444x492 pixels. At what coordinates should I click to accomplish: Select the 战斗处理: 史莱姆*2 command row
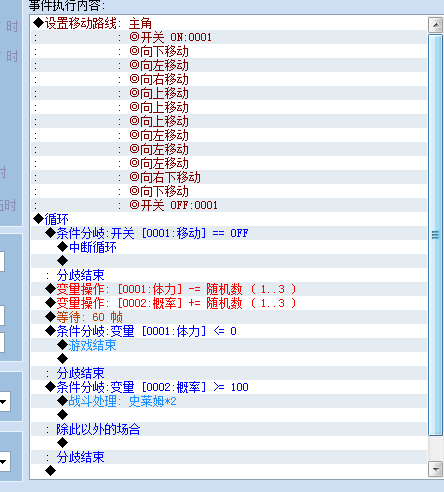point(229,401)
